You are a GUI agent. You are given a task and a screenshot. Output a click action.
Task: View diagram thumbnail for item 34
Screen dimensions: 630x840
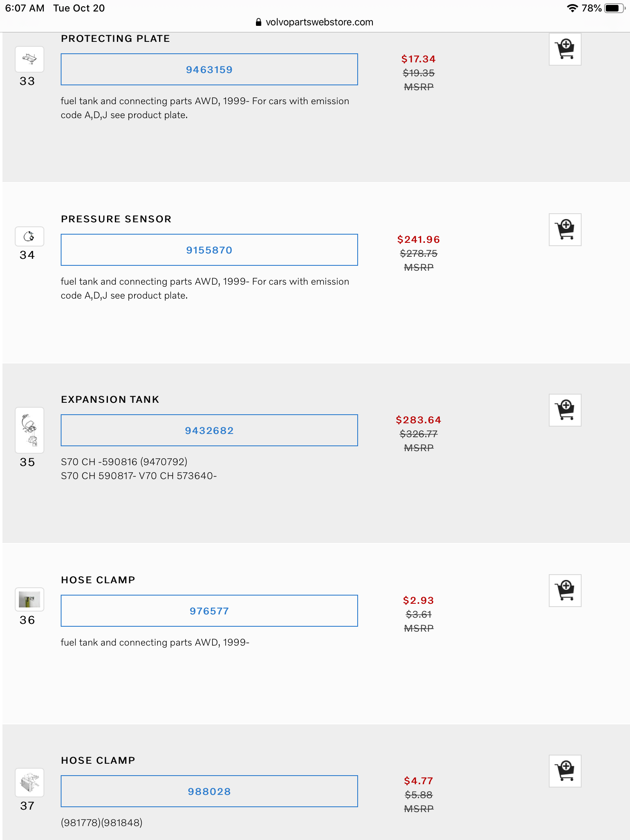coord(30,237)
